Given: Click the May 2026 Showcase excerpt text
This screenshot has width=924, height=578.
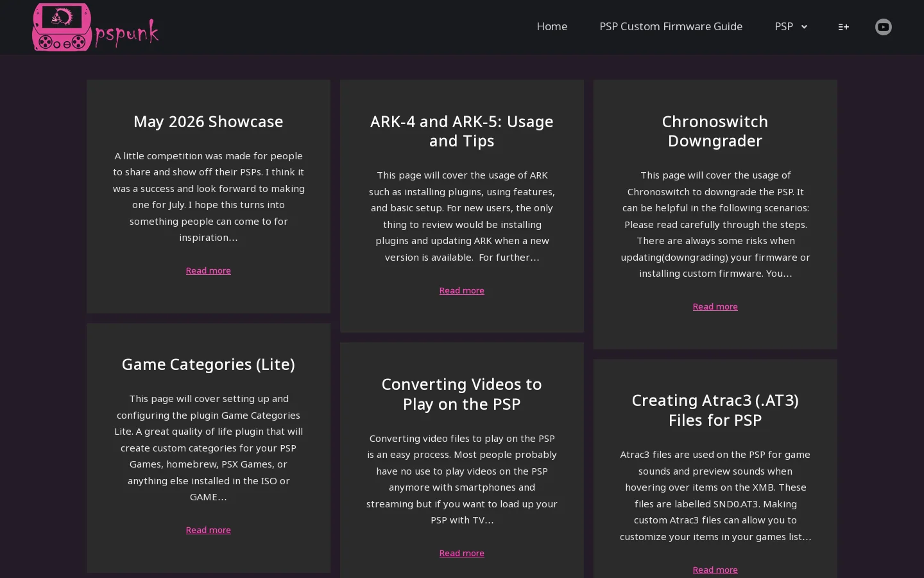Looking at the screenshot, I should [x=209, y=197].
